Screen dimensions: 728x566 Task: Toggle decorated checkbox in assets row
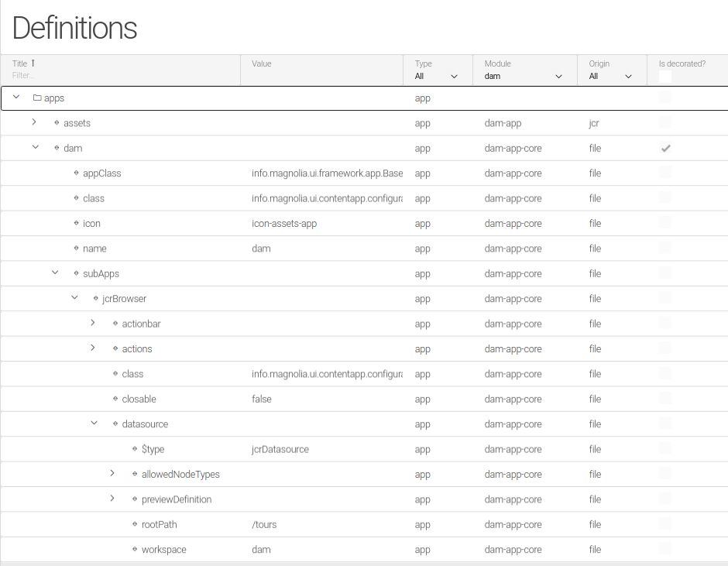click(664, 122)
